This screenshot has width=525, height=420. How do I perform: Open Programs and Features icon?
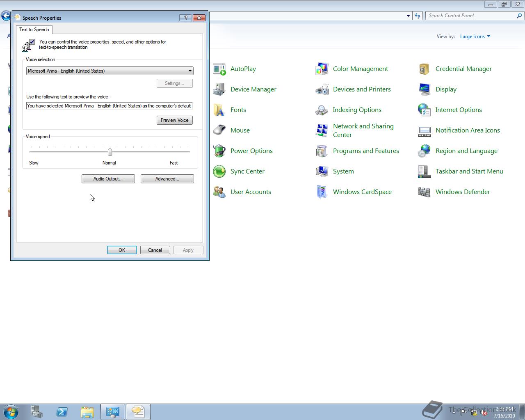[322, 151]
